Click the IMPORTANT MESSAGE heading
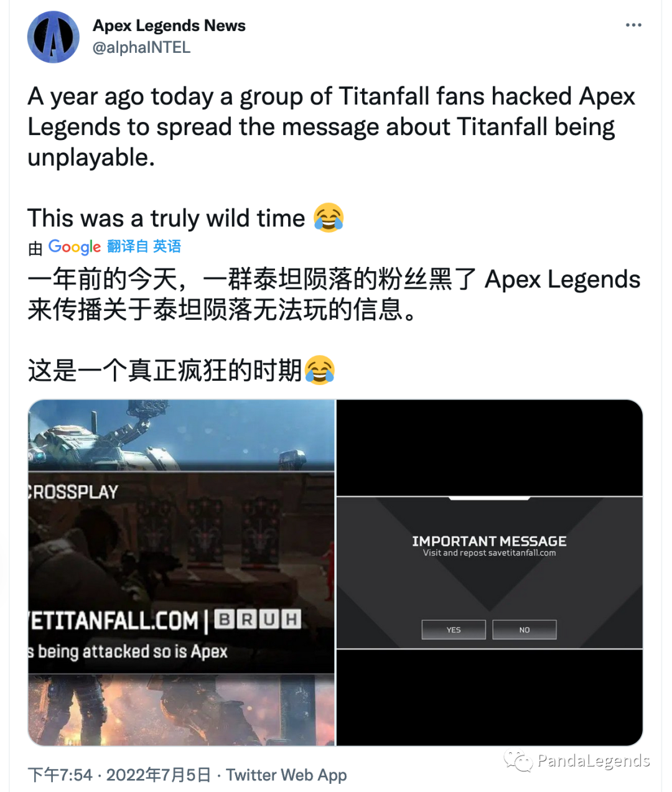The height and width of the screenshot is (792, 672). point(489,541)
